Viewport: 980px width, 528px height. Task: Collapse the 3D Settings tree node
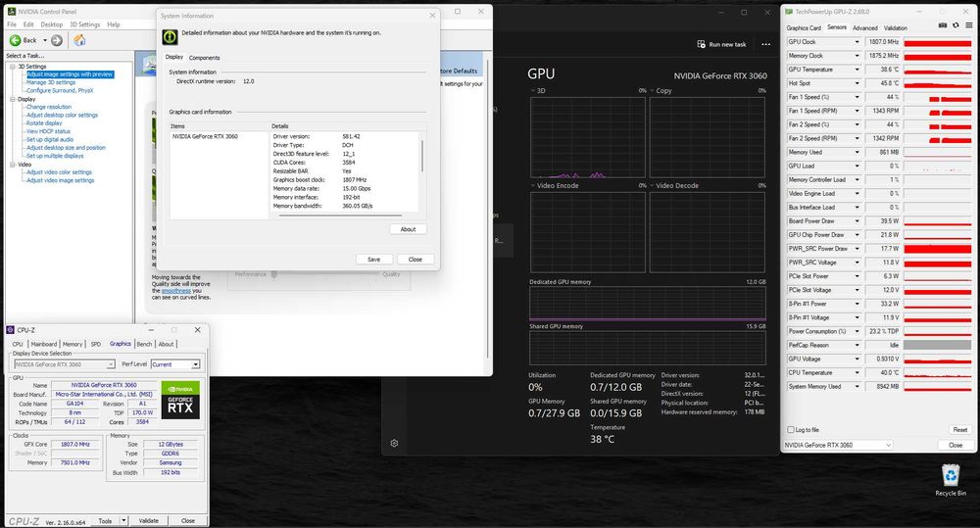click(13, 67)
